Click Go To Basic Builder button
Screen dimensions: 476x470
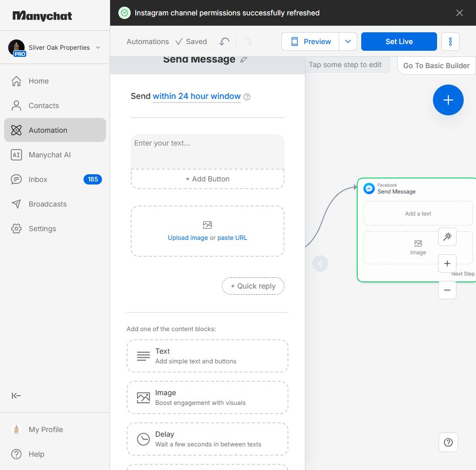pyautogui.click(x=436, y=66)
